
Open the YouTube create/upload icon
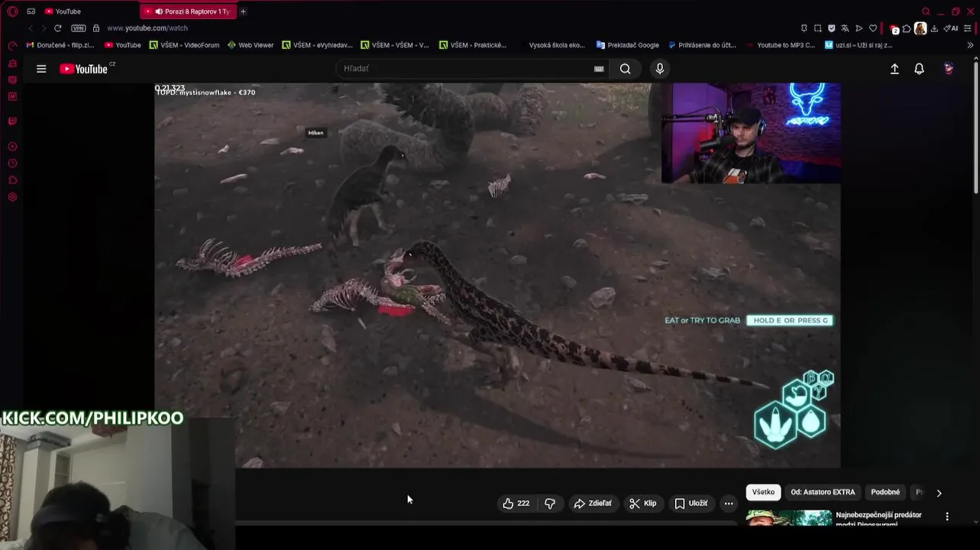(x=894, y=69)
